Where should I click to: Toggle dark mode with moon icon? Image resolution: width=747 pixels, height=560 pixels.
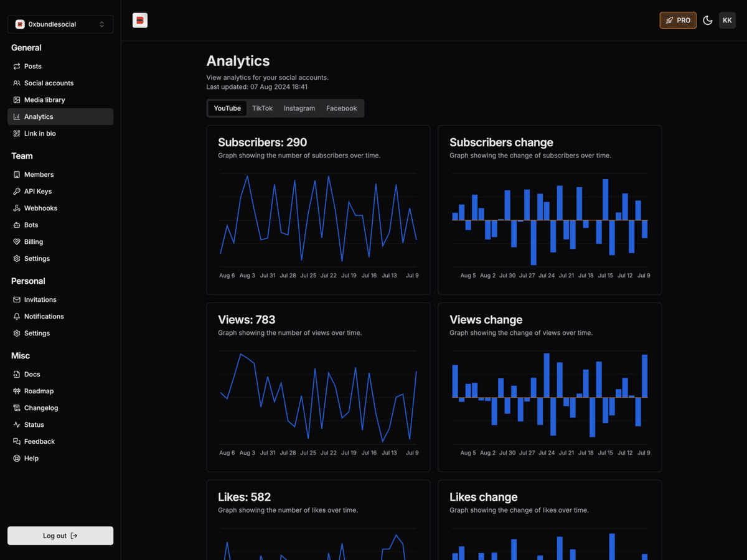[708, 21]
